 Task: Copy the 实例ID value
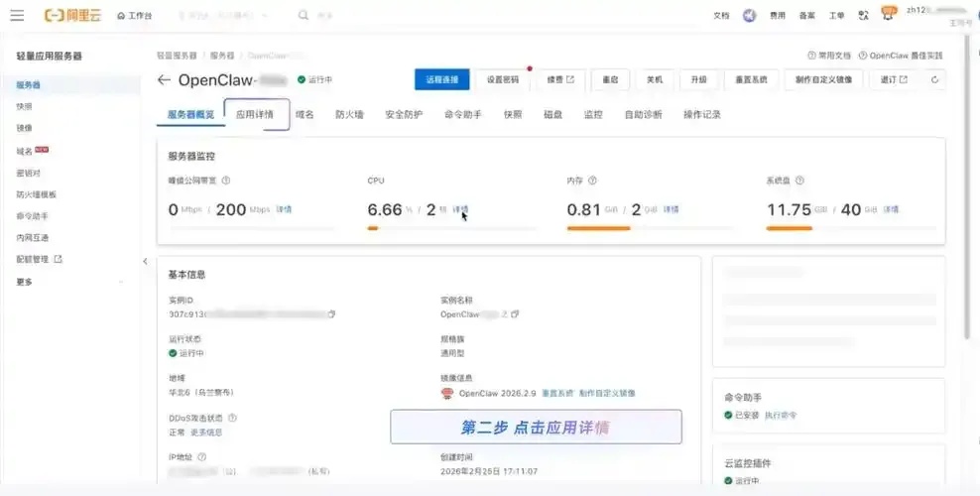(x=331, y=314)
